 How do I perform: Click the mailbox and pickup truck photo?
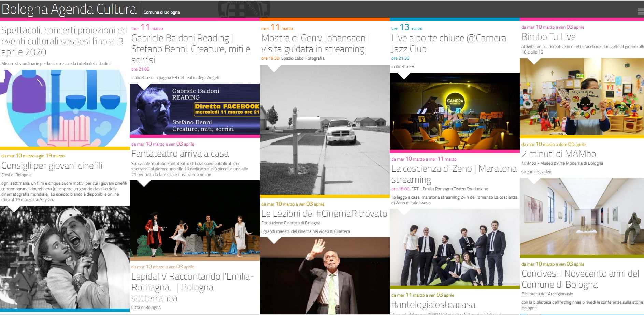325,130
